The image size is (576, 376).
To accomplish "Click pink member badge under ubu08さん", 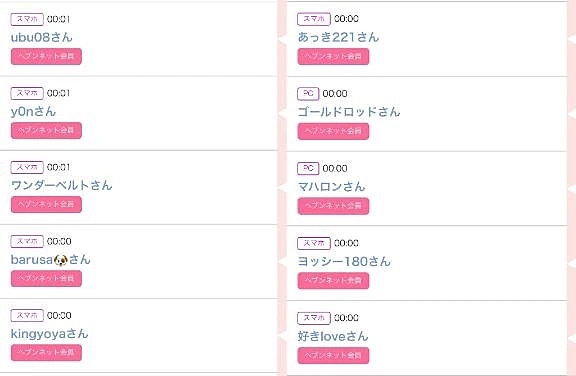I will click(x=46, y=57).
